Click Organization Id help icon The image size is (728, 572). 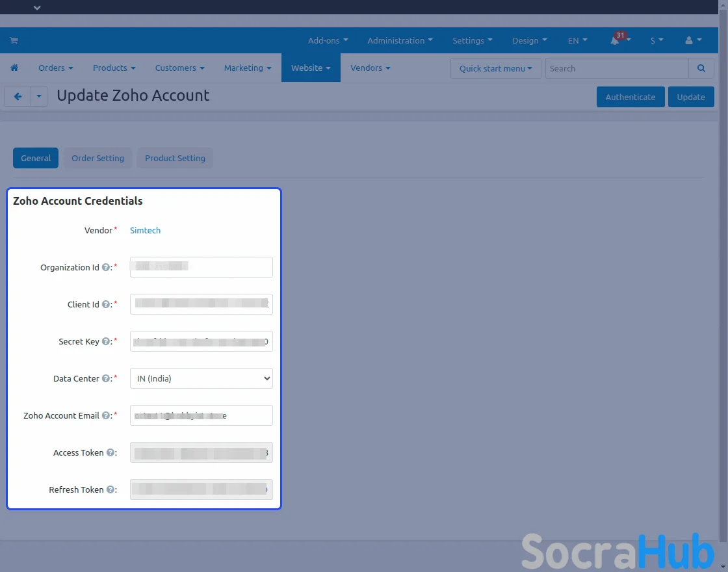[x=106, y=268]
